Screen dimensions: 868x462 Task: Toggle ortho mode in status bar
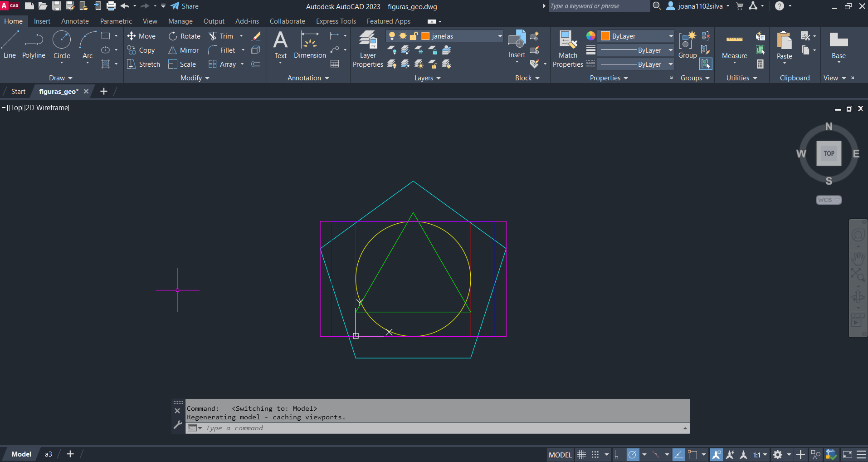(x=619, y=454)
